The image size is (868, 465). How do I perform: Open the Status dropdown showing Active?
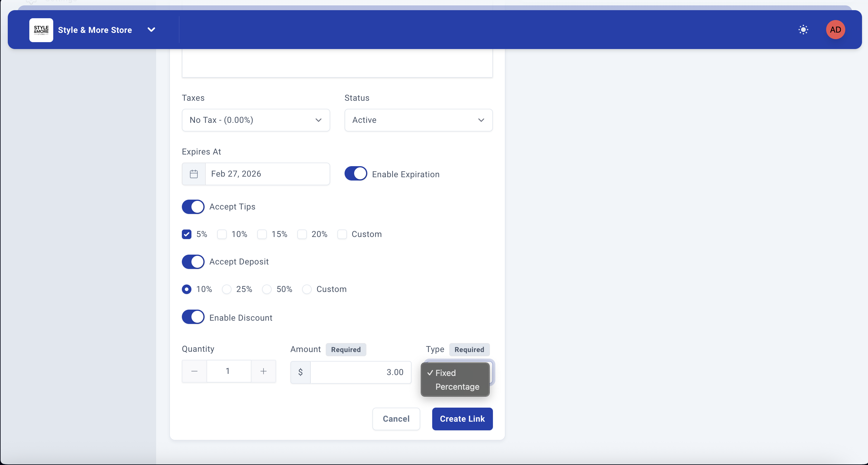pos(418,120)
